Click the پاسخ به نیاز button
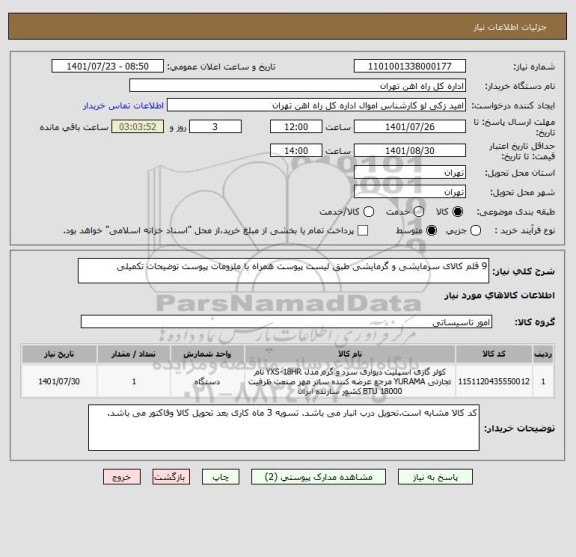Screen dimensions: 576x557 tap(435, 477)
